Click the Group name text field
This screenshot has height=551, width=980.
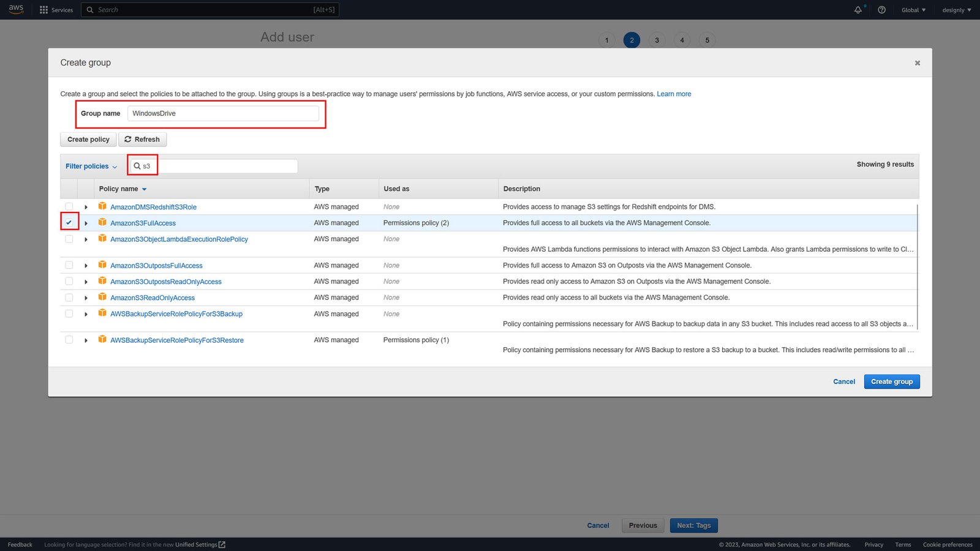(223, 113)
